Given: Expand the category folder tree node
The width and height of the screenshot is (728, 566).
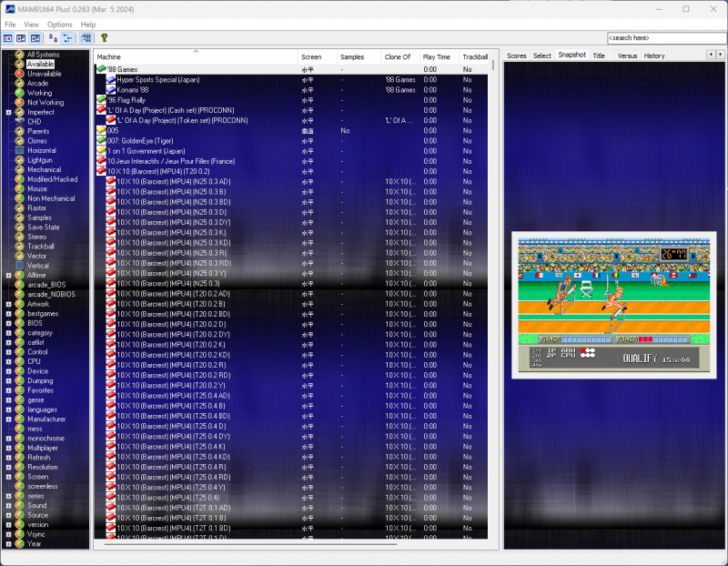Looking at the screenshot, I should pyautogui.click(x=8, y=333).
